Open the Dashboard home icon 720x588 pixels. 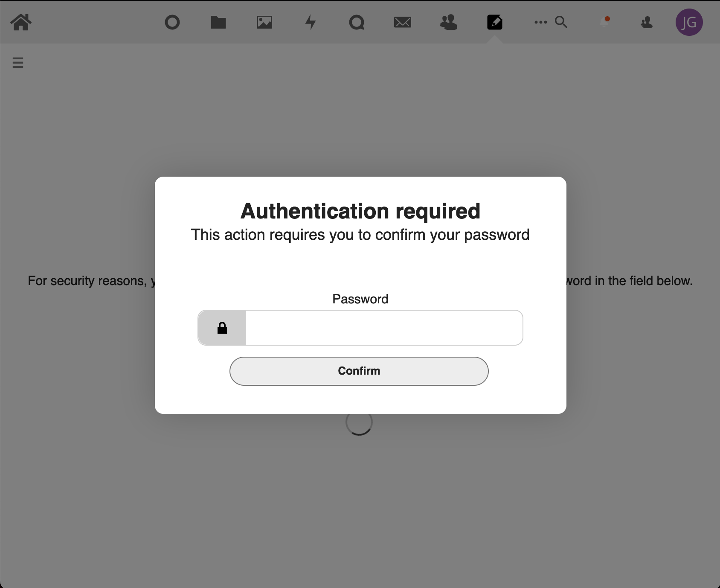[x=21, y=22]
